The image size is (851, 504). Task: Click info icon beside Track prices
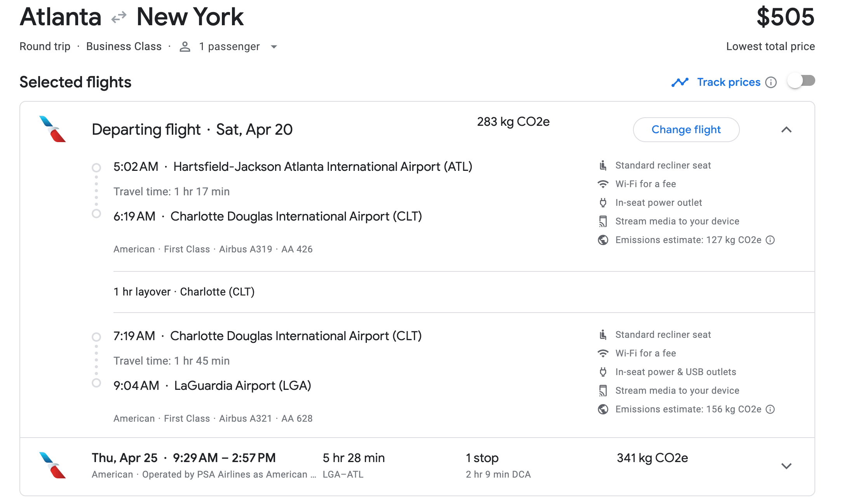[771, 82]
